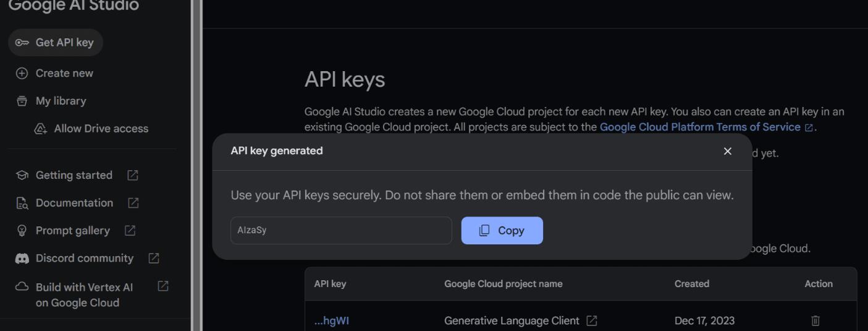Click the API keys page heading
This screenshot has height=331, width=868.
[345, 80]
